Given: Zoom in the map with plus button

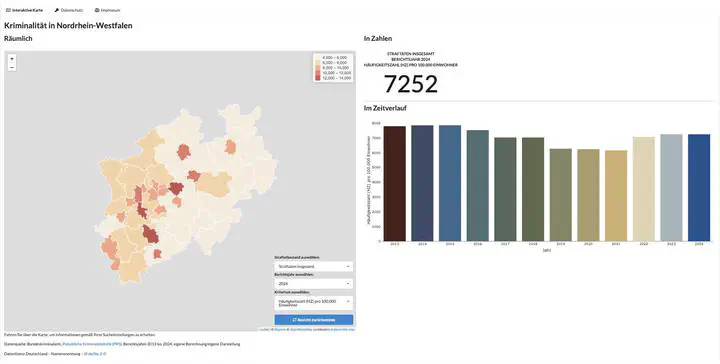Looking at the screenshot, I should pyautogui.click(x=12, y=59).
